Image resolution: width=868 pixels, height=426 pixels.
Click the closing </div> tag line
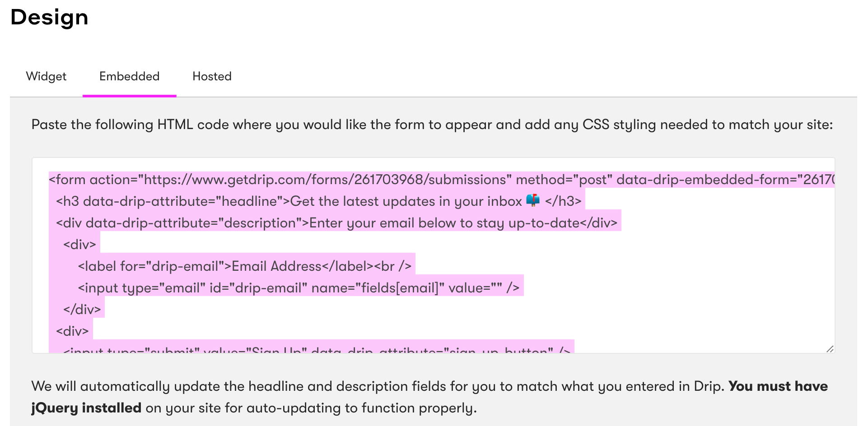click(x=82, y=310)
